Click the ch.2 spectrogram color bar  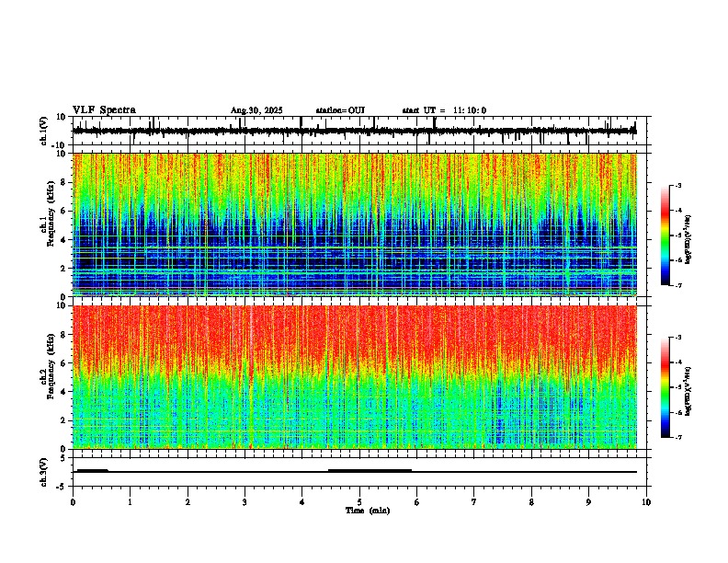pyautogui.click(x=665, y=387)
